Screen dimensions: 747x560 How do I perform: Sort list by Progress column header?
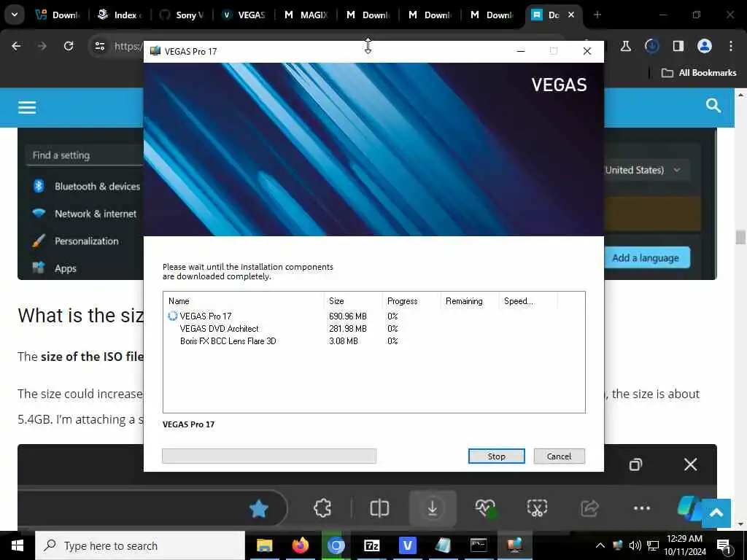411,301
